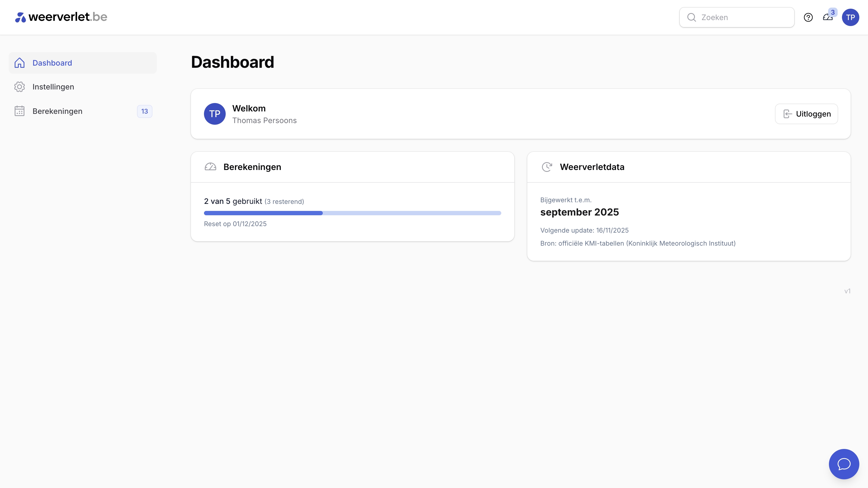The height and width of the screenshot is (488, 868).
Task: Click the 3 badge in the header
Action: (x=833, y=12)
